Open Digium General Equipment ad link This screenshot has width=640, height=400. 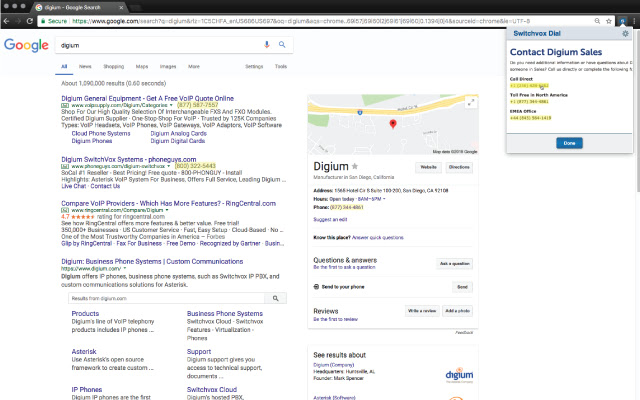point(147,98)
